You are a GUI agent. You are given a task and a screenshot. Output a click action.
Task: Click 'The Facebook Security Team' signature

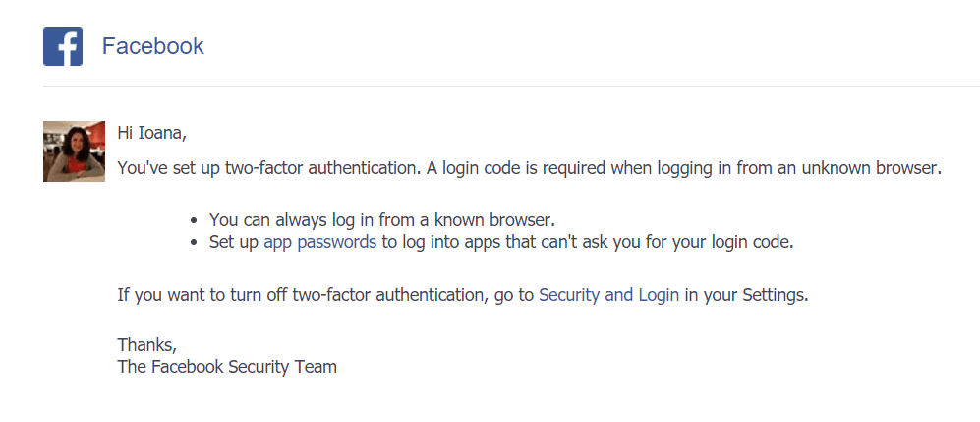coord(227,366)
